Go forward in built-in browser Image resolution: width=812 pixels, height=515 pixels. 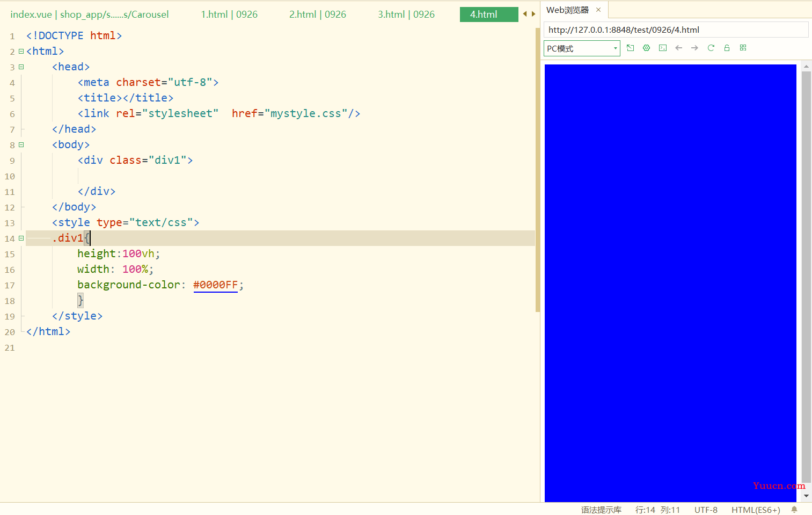pos(695,48)
